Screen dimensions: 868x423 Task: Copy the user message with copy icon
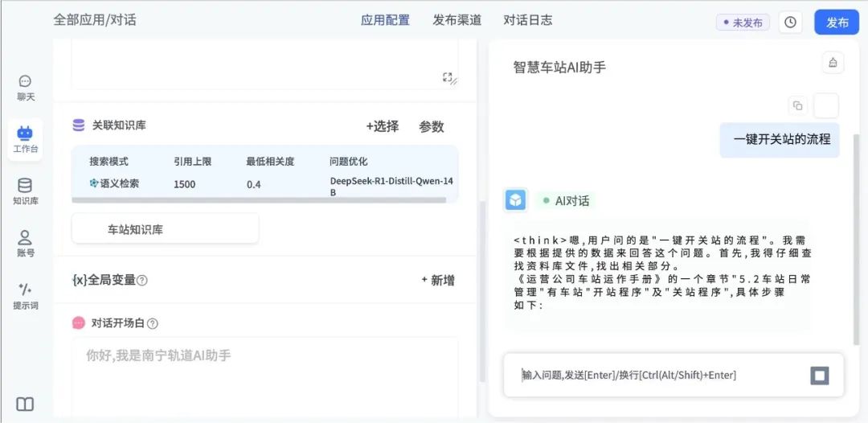[797, 105]
